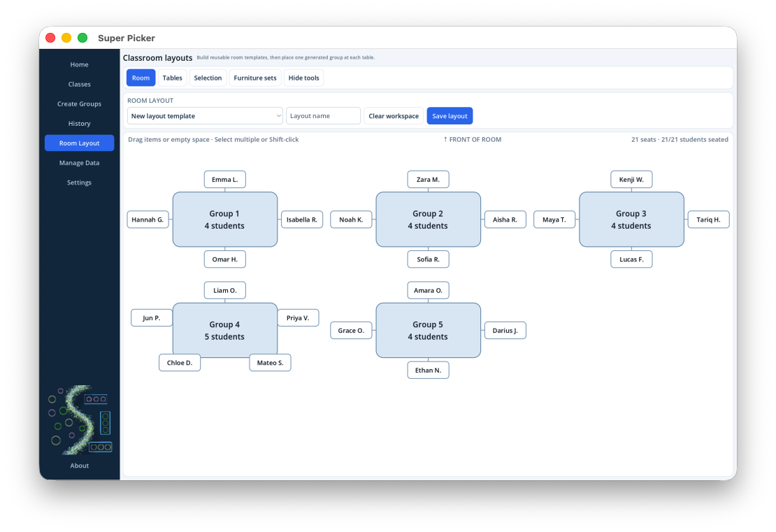Viewport: 776px width, 532px height.
Task: Select Jun P. seat
Action: 152,318
